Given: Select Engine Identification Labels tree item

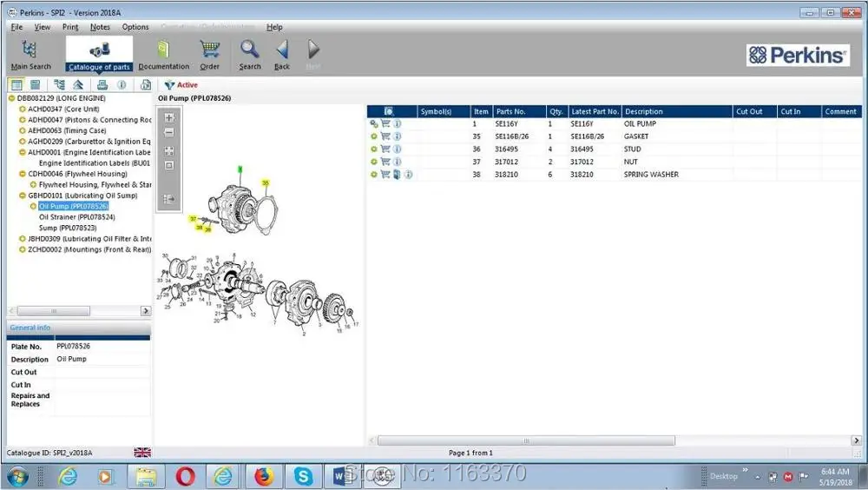Looking at the screenshot, I should 94,163.
